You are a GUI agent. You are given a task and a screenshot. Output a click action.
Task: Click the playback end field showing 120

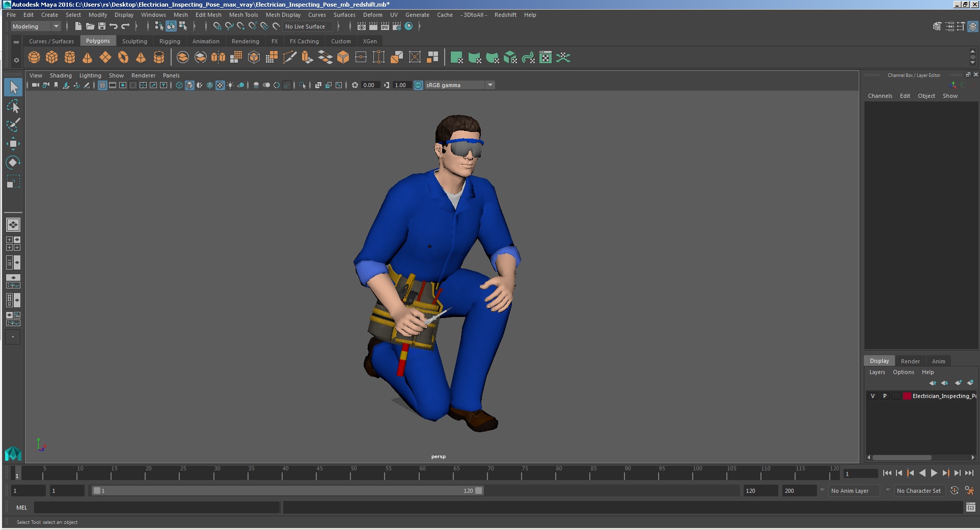point(760,491)
